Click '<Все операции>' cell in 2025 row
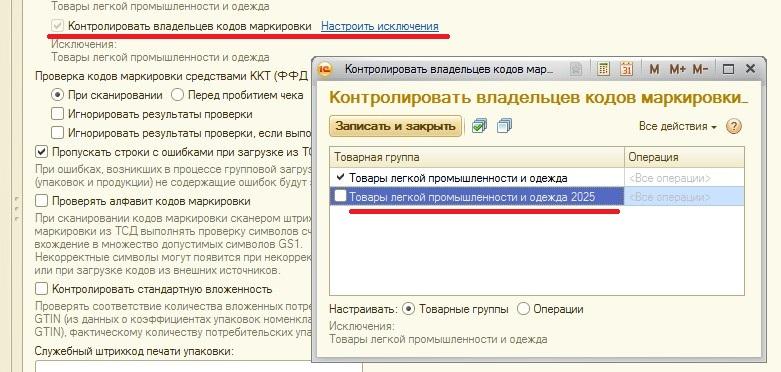 coord(684,197)
